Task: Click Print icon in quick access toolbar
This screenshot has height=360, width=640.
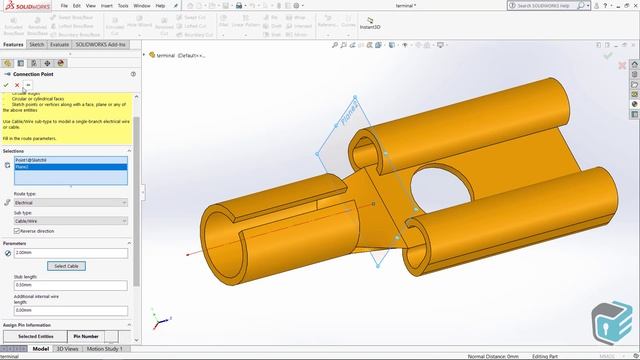Action: [x=239, y=6]
